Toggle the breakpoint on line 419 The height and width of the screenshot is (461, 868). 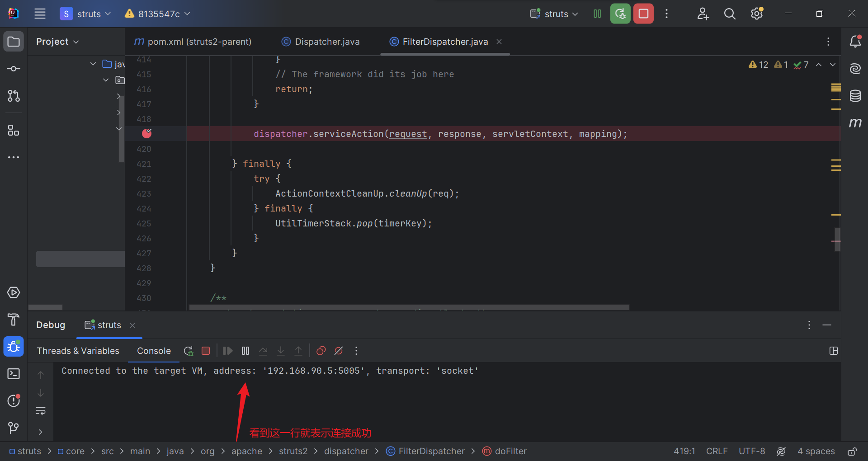click(146, 133)
